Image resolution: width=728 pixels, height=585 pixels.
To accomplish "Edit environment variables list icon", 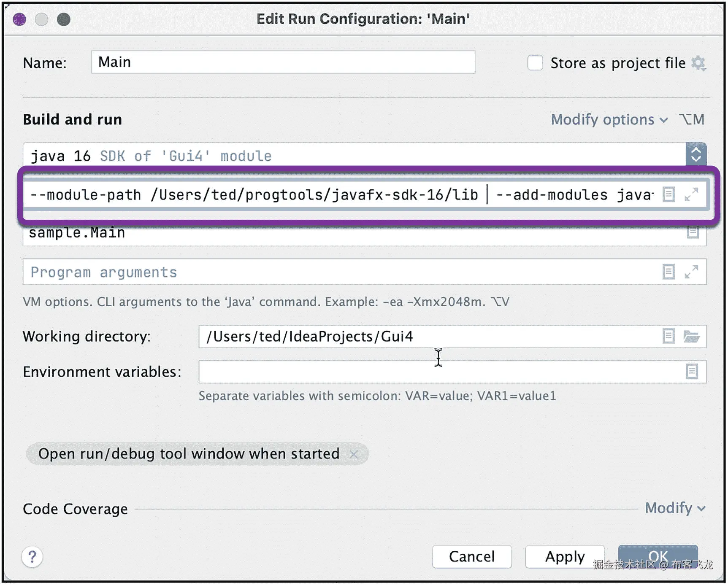I will coord(692,372).
